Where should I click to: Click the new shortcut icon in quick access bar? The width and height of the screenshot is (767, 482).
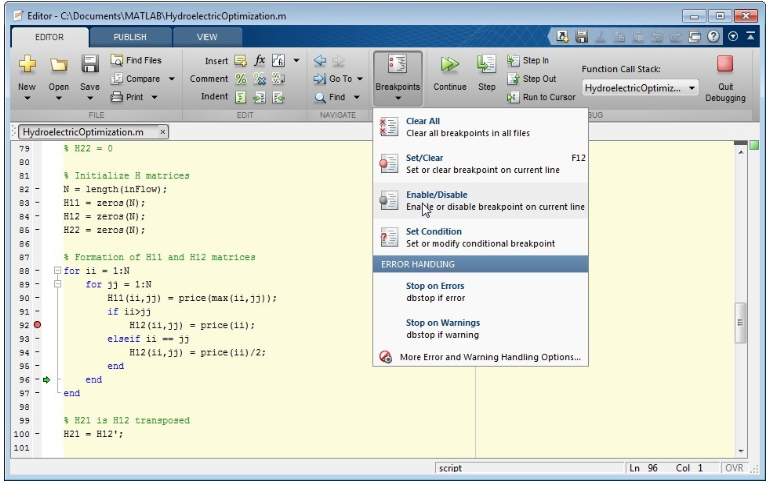[563, 36]
